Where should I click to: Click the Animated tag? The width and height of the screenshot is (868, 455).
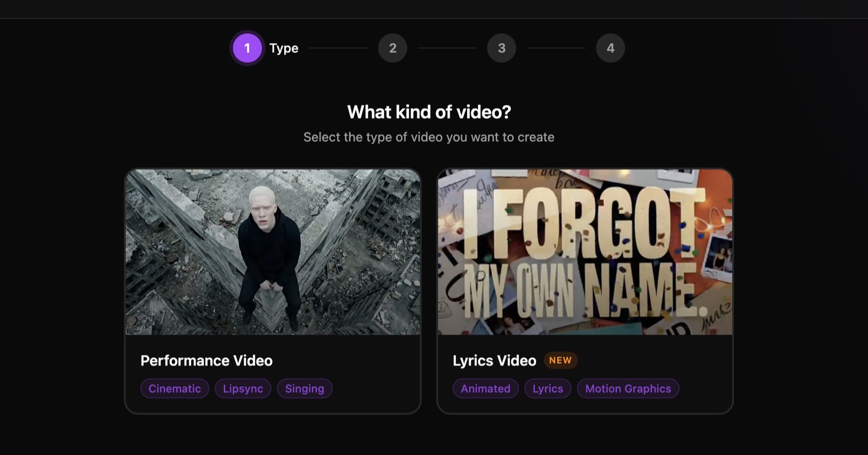[x=486, y=389]
